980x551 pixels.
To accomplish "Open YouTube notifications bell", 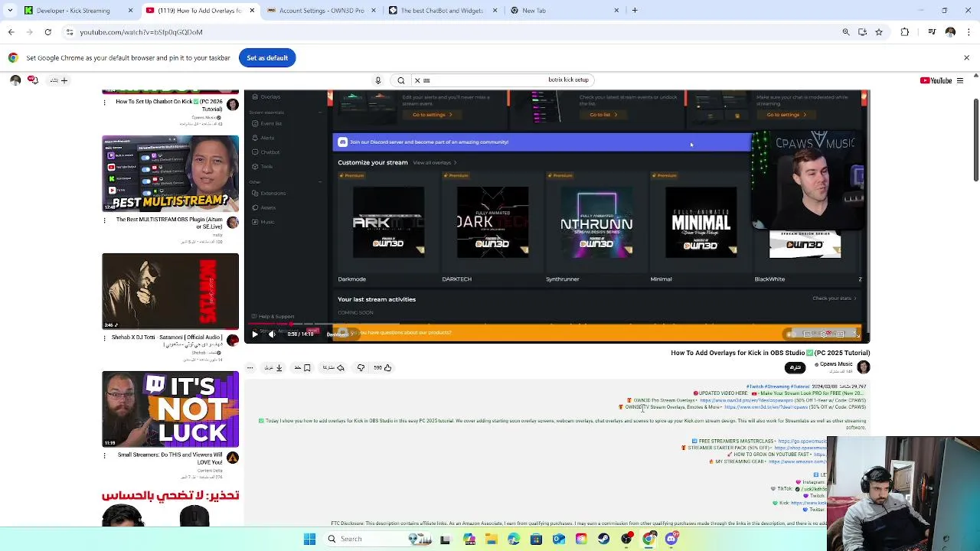I will pyautogui.click(x=33, y=80).
